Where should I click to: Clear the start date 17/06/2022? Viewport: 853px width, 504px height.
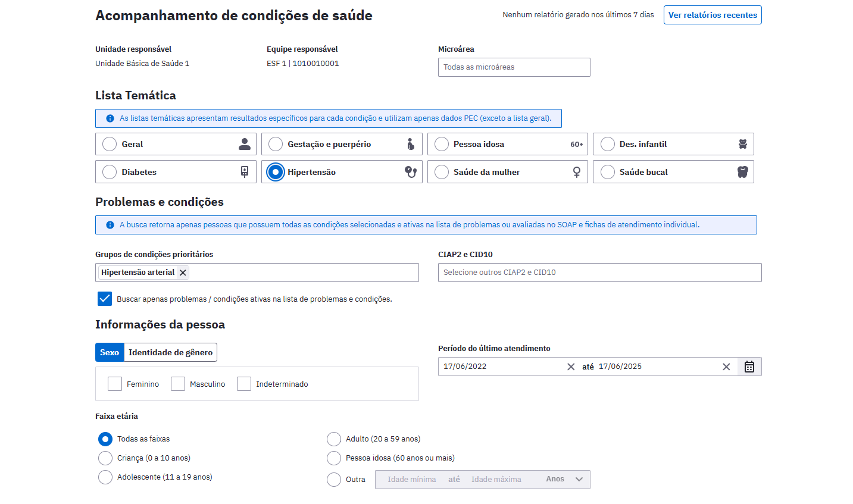(571, 367)
